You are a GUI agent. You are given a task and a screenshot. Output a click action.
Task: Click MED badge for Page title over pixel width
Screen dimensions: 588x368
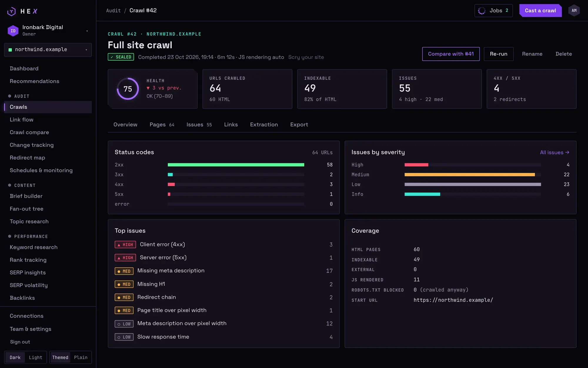124,310
